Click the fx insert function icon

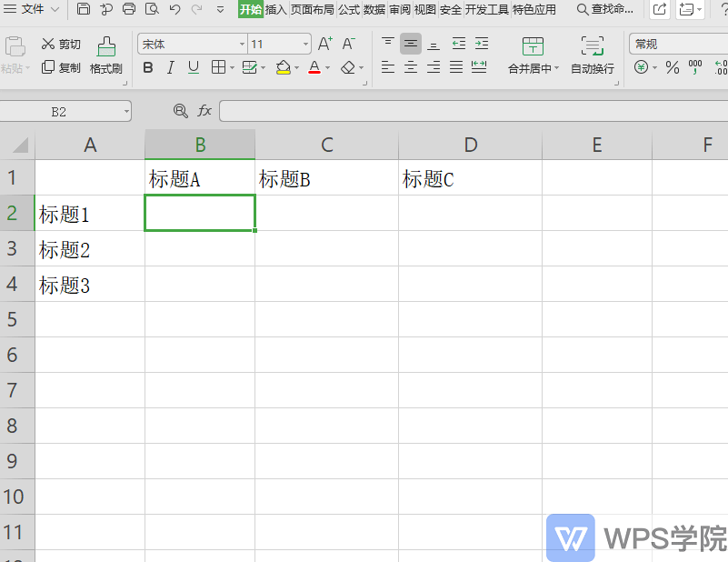[x=204, y=111]
